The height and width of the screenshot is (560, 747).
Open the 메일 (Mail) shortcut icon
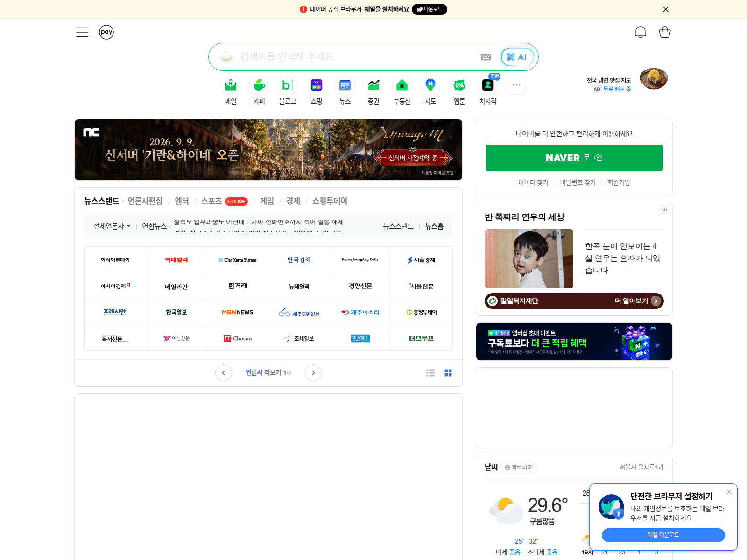tap(231, 85)
